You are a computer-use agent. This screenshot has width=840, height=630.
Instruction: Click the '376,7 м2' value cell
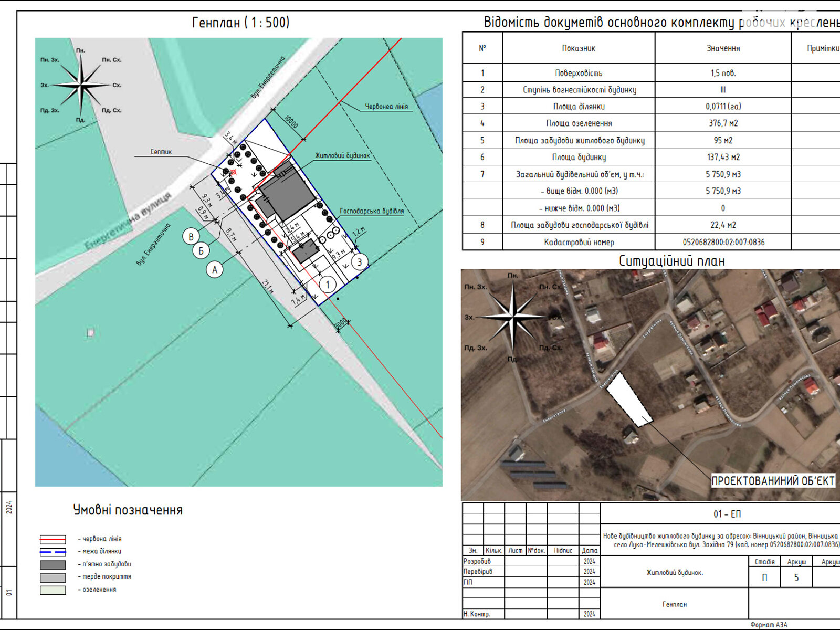coord(723,123)
